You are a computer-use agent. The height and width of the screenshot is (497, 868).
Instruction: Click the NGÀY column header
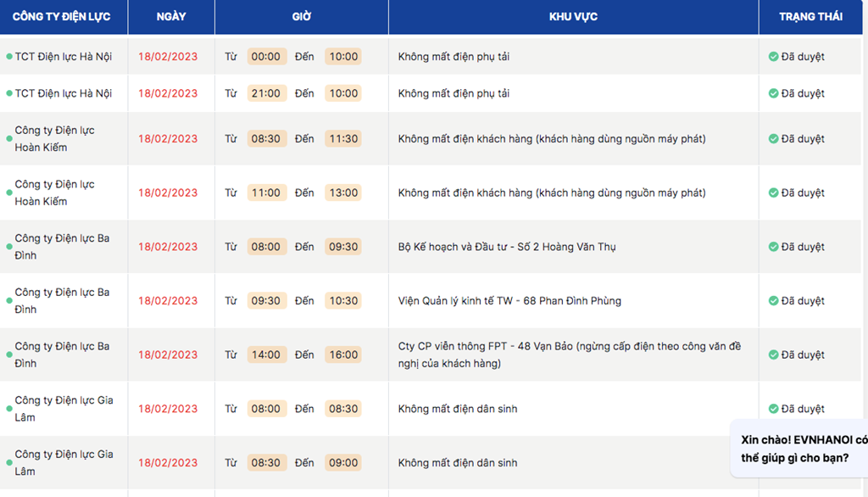(171, 17)
